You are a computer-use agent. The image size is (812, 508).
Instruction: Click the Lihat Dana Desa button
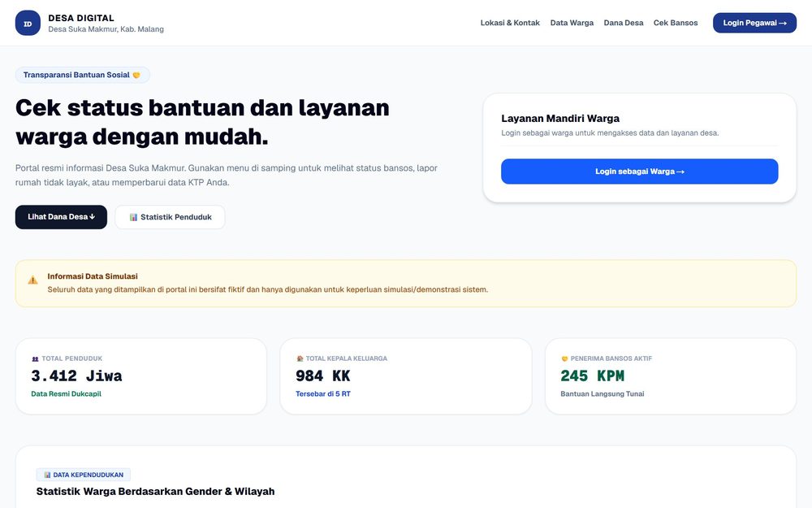[61, 217]
